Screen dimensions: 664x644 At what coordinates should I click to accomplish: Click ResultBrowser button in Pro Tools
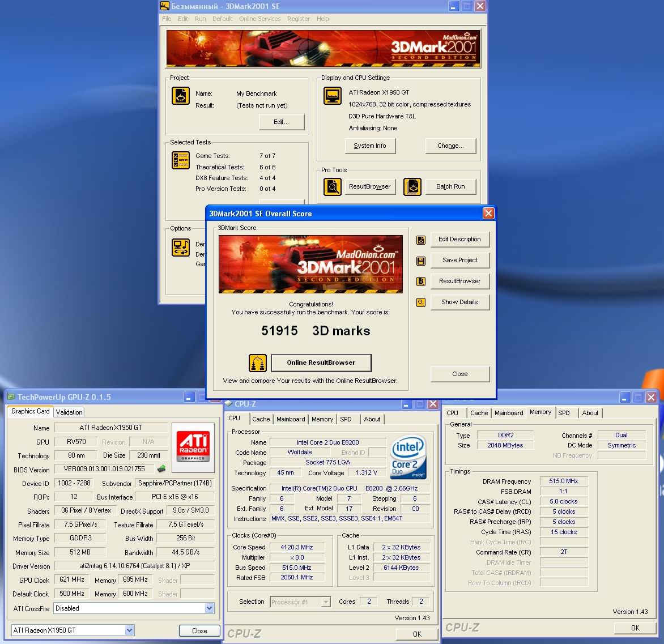tap(370, 186)
